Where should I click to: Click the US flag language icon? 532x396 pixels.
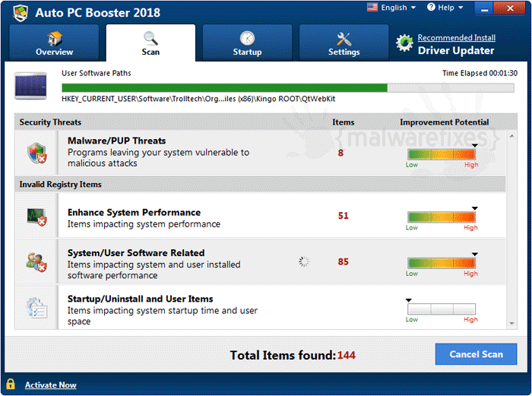372,7
